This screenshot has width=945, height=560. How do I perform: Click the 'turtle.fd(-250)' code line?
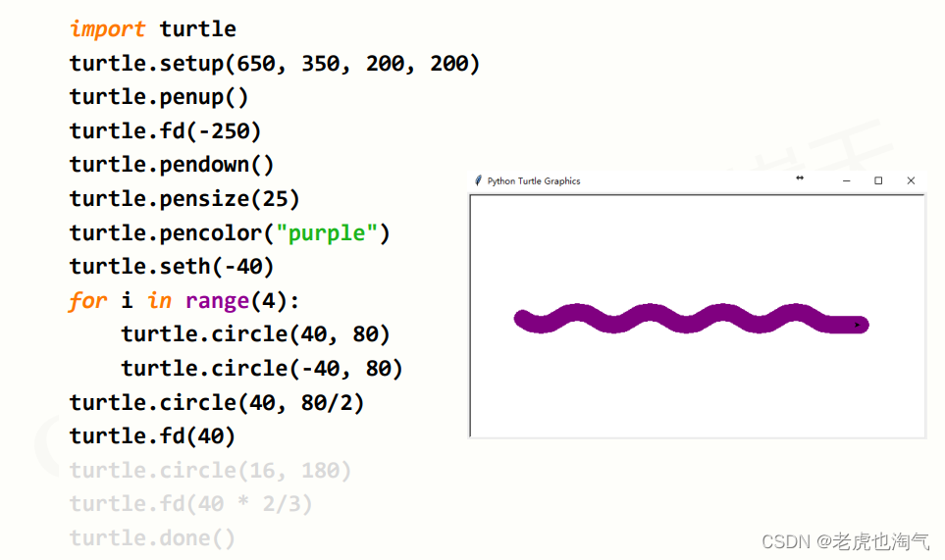tap(165, 130)
